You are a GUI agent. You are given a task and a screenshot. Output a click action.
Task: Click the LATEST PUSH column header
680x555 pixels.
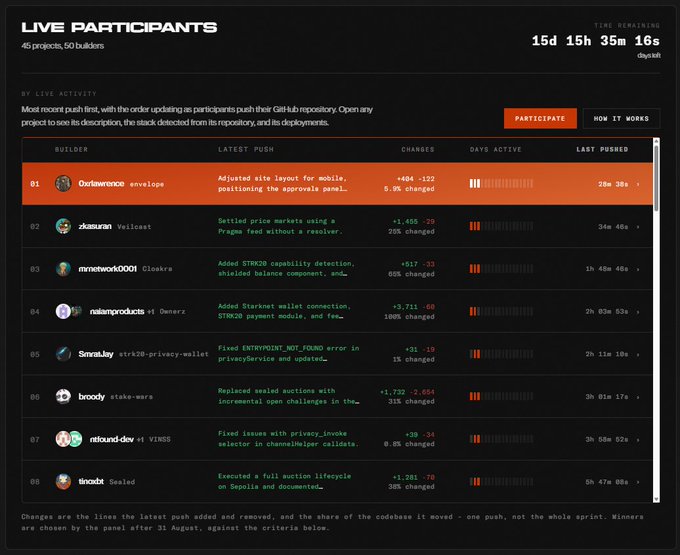click(x=246, y=149)
